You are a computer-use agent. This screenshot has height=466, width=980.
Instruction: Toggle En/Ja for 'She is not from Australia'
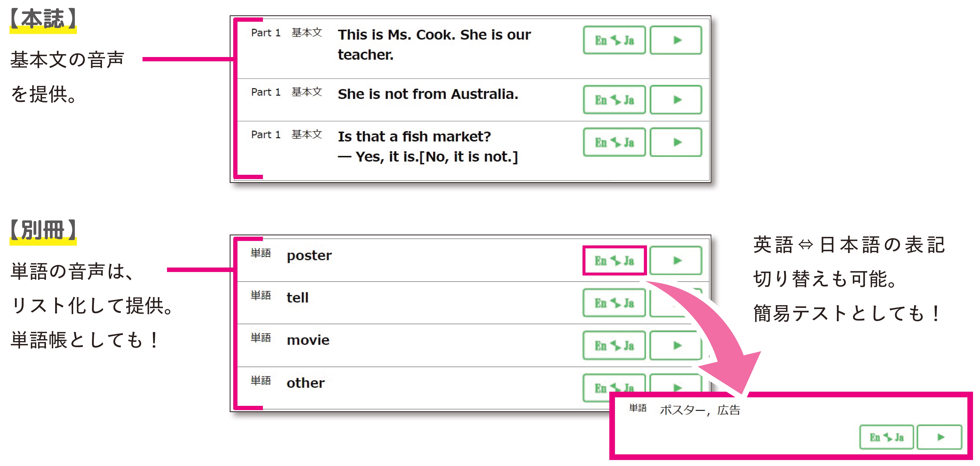click(614, 100)
